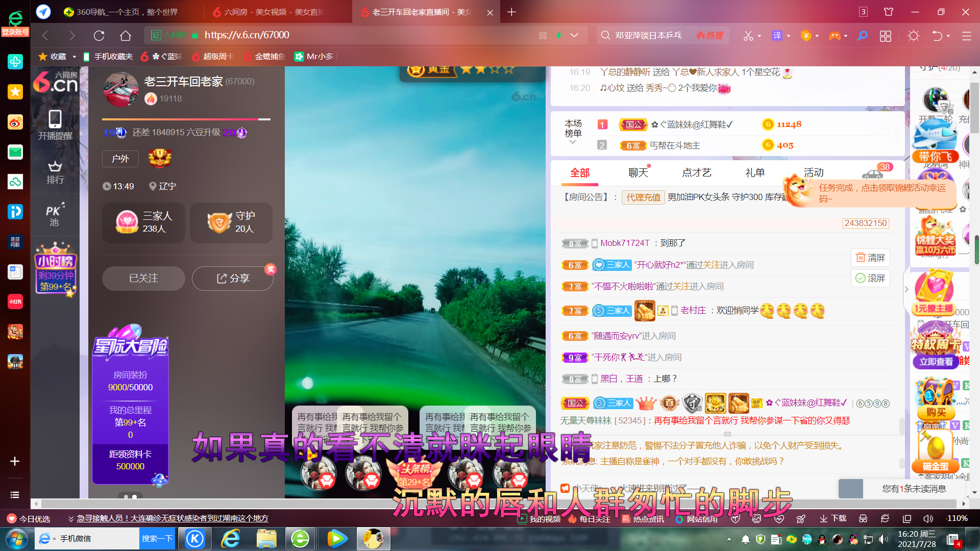
Task: Click the 代理充值 link in announcement
Action: click(643, 197)
